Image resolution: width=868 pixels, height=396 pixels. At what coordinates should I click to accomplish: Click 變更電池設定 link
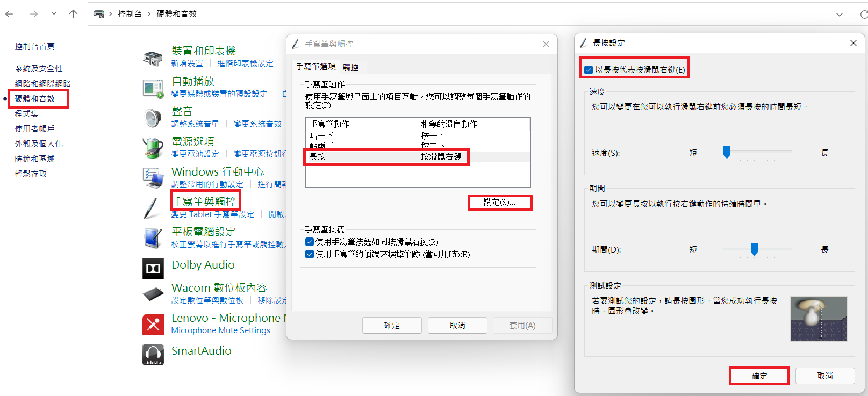pos(195,154)
